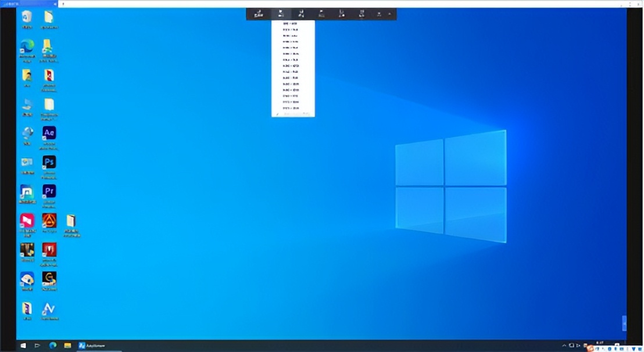The width and height of the screenshot is (644, 352).
Task: Open File Explorer from the taskbar
Action: point(67,346)
